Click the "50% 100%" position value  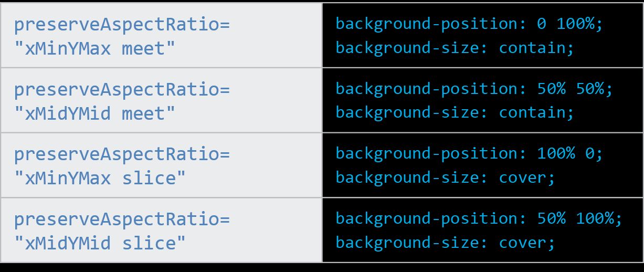pos(578,218)
